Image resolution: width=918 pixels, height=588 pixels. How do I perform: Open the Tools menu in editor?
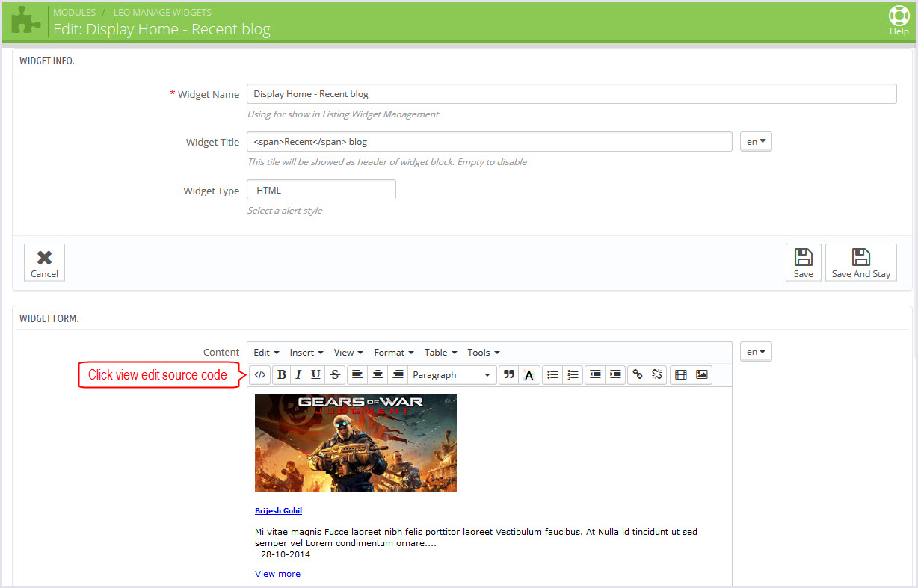[x=484, y=353]
